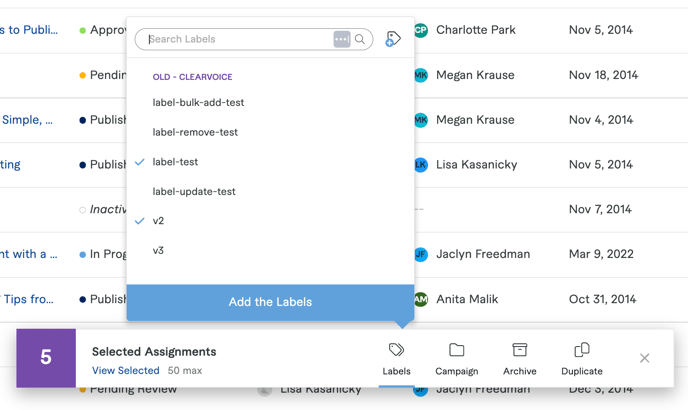
Task: Dismiss the selection bar with X
Action: (x=644, y=358)
